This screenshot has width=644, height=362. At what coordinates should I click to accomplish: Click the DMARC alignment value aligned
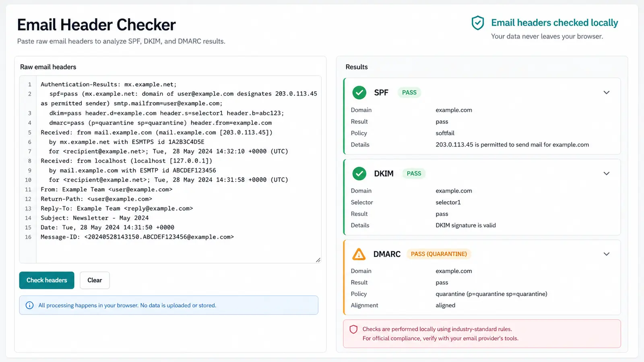pos(445,305)
